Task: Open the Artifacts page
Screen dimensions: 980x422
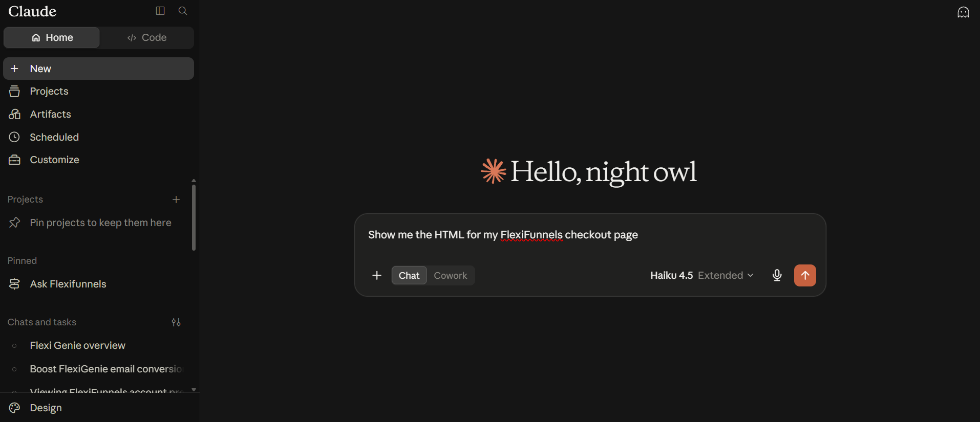Action: [98, 114]
